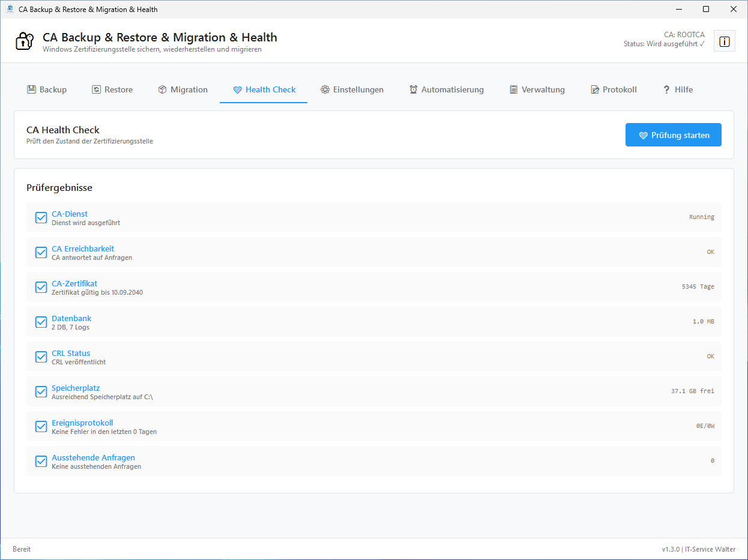The width and height of the screenshot is (748, 560).
Task: Click the CA Erreichbarkeit result title
Action: coord(83,248)
